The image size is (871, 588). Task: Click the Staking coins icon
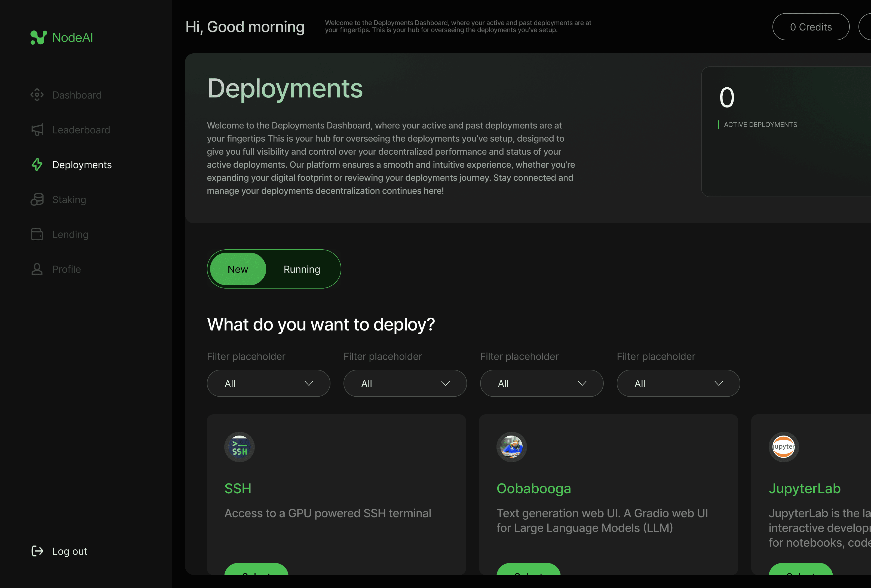click(37, 199)
